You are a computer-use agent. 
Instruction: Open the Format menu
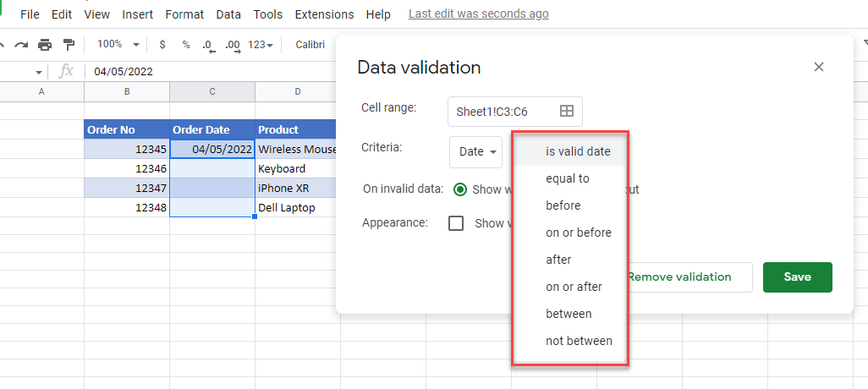pyautogui.click(x=184, y=14)
